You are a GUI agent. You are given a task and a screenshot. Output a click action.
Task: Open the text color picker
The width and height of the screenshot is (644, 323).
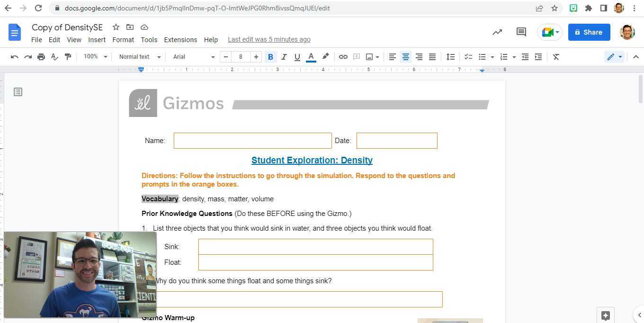311,57
